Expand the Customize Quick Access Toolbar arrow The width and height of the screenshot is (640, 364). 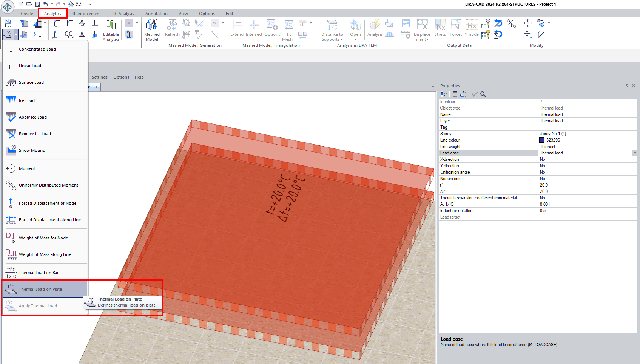point(90,4)
